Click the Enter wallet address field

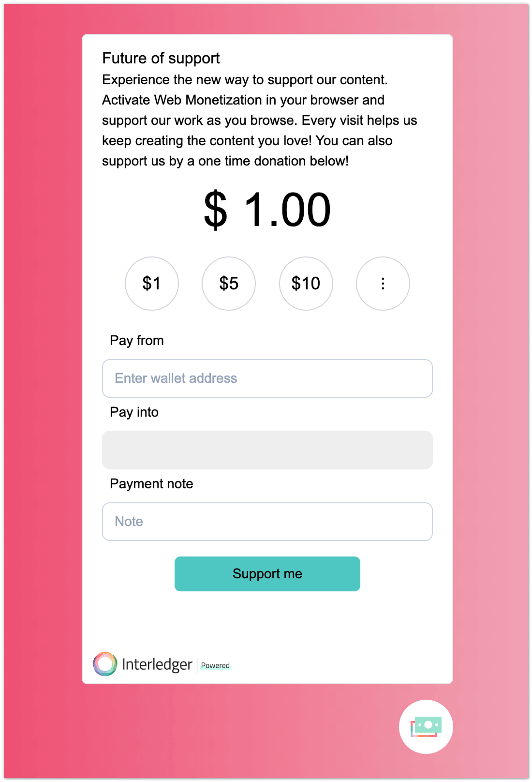tap(267, 378)
